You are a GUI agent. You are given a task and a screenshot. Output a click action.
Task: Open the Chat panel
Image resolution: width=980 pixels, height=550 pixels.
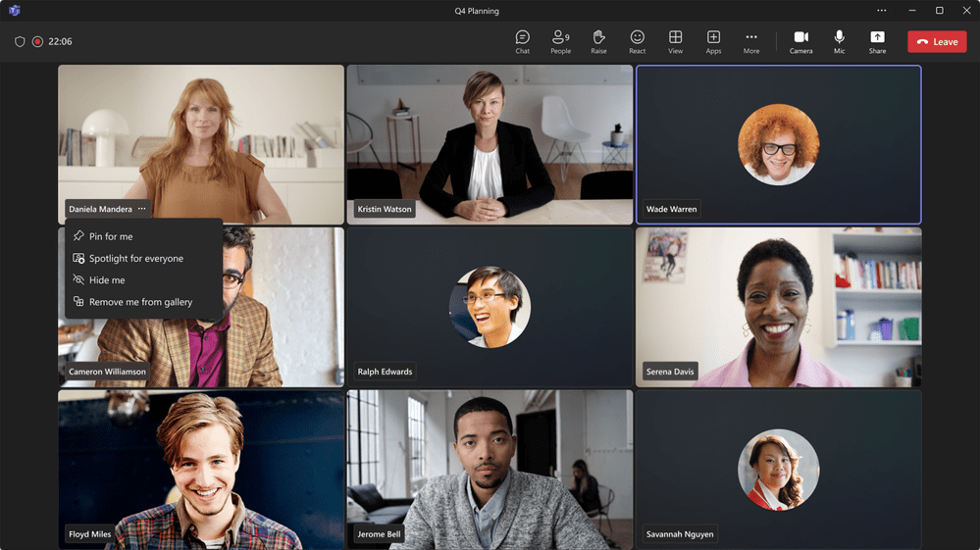(x=522, y=42)
